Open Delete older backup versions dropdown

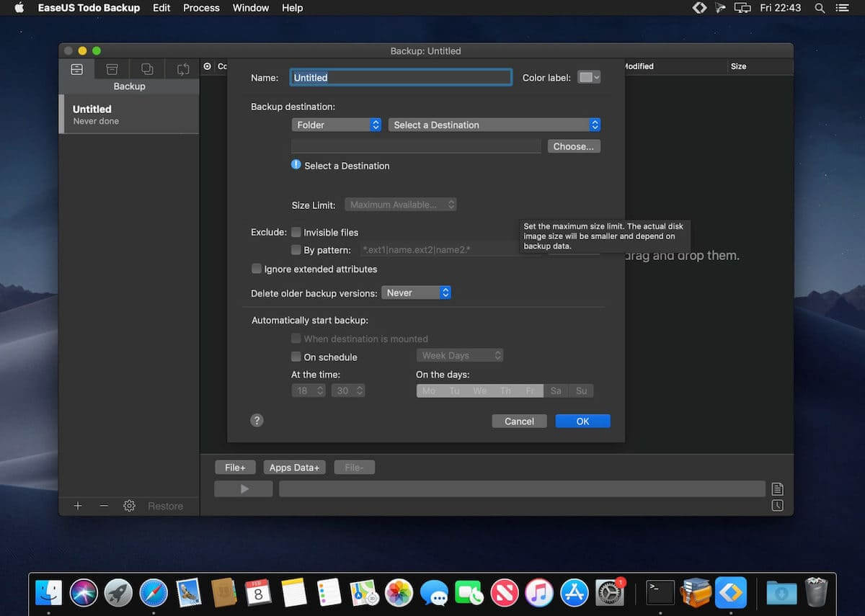point(416,293)
